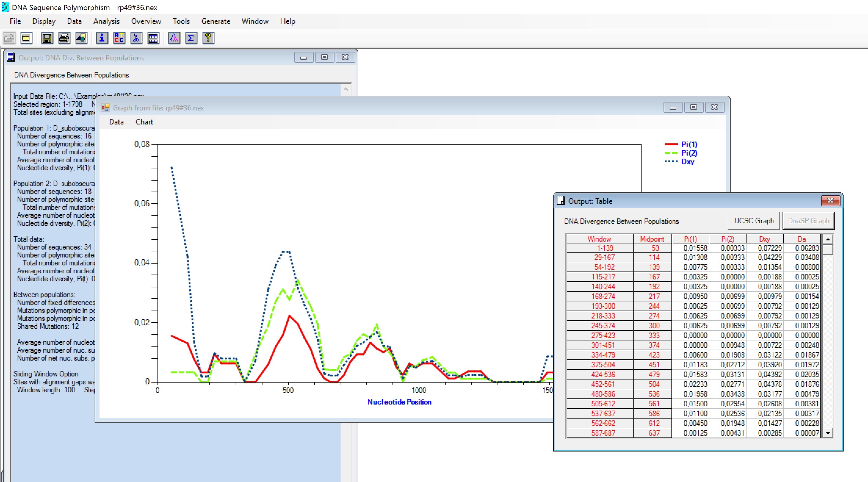Click the Pi(1) red legend entry

click(x=689, y=145)
